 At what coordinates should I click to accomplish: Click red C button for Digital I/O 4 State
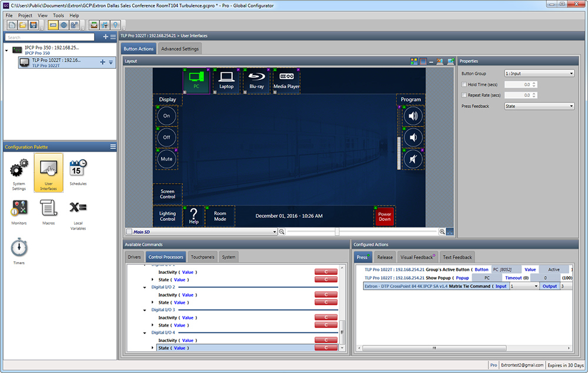[326, 348]
